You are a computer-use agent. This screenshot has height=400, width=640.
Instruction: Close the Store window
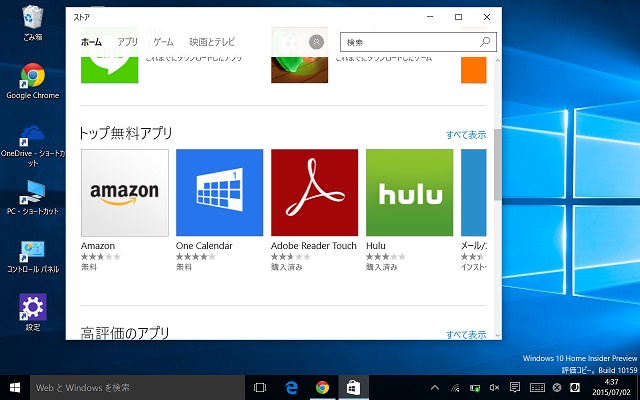coord(487,17)
